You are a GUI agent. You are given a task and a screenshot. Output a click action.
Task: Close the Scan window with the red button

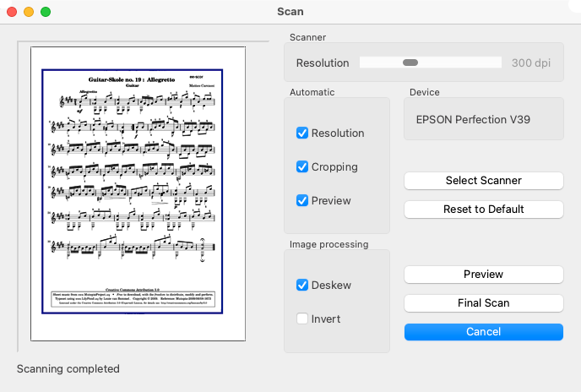(x=12, y=12)
